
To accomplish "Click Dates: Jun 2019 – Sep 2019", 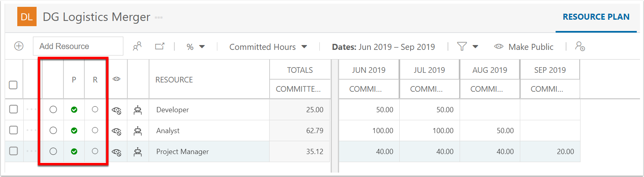I will pos(384,47).
